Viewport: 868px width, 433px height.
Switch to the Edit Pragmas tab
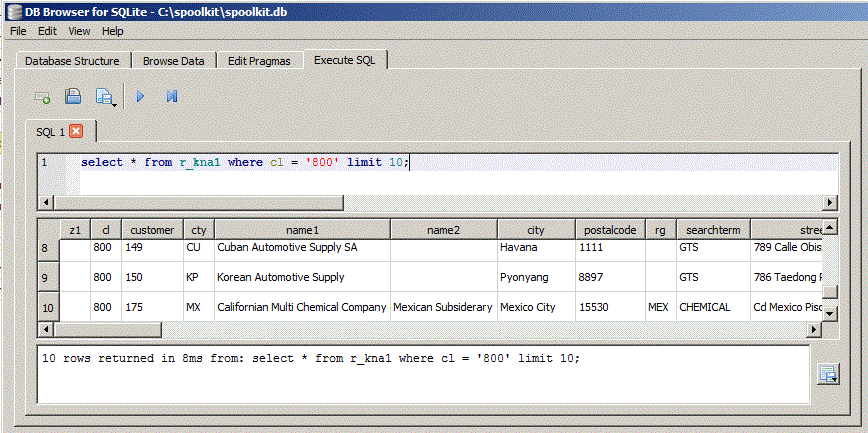[259, 61]
